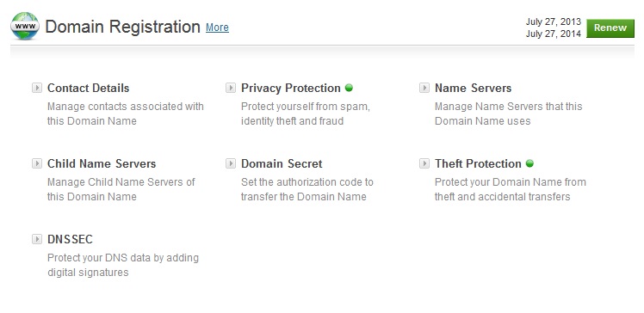Expand the Contact Details arrow
Screen dimensions: 644x313
(37, 88)
